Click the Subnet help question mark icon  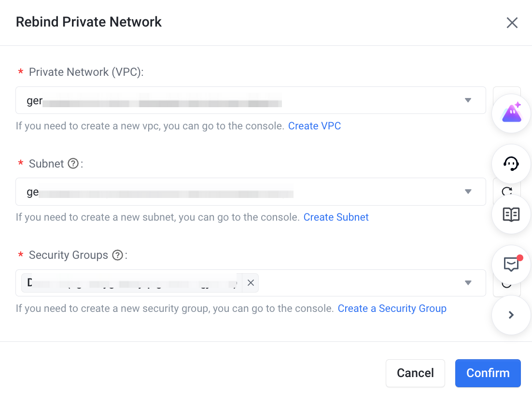coord(73,164)
